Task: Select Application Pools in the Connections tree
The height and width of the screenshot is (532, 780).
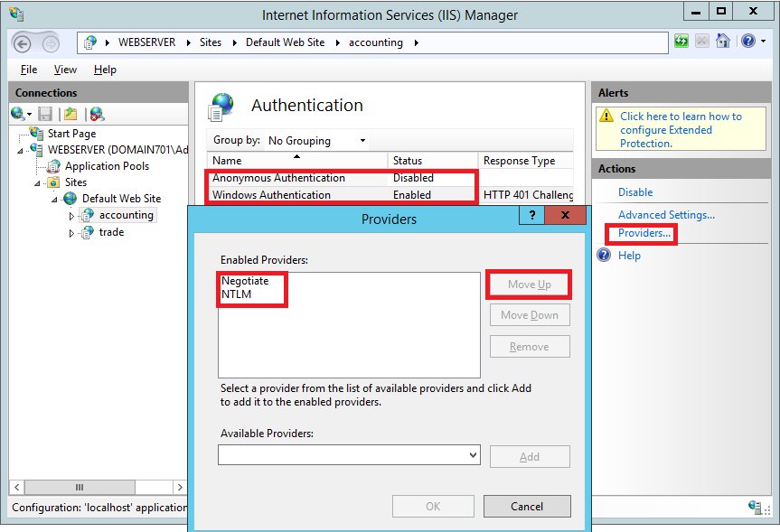Action: point(107,166)
